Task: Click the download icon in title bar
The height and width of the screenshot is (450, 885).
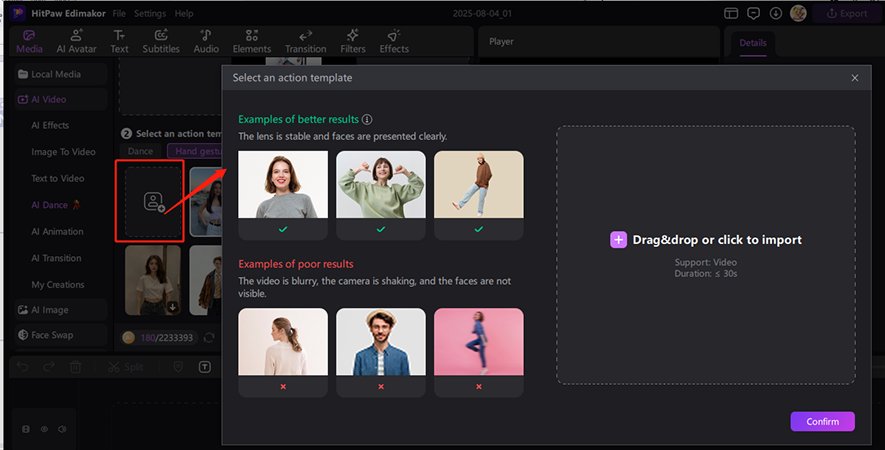Action: pos(776,14)
